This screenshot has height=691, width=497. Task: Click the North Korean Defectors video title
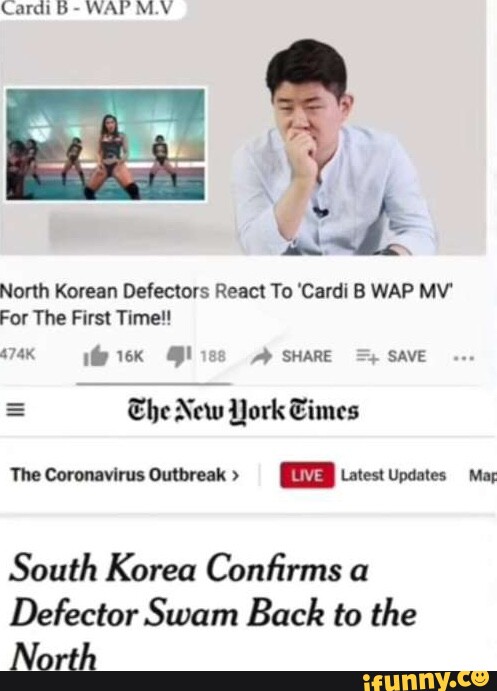226,304
